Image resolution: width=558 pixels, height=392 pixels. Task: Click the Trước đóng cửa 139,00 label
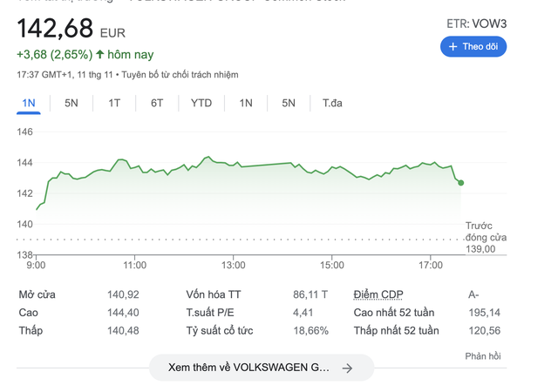484,237
